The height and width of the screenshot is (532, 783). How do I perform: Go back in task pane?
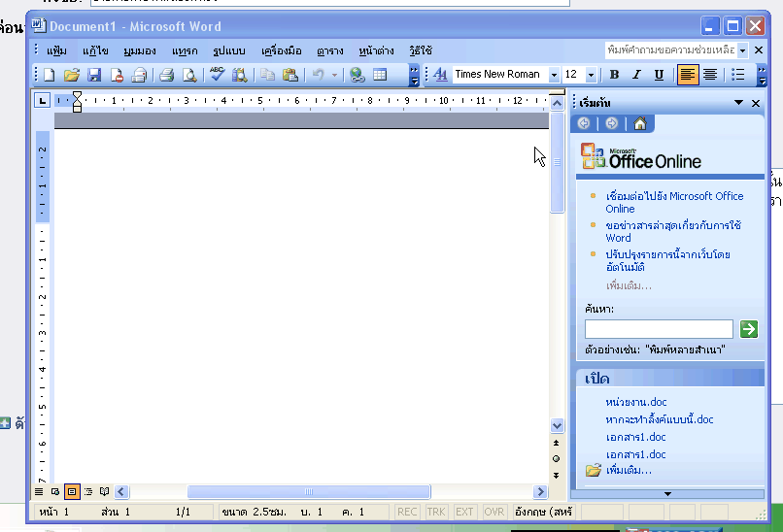[584, 123]
